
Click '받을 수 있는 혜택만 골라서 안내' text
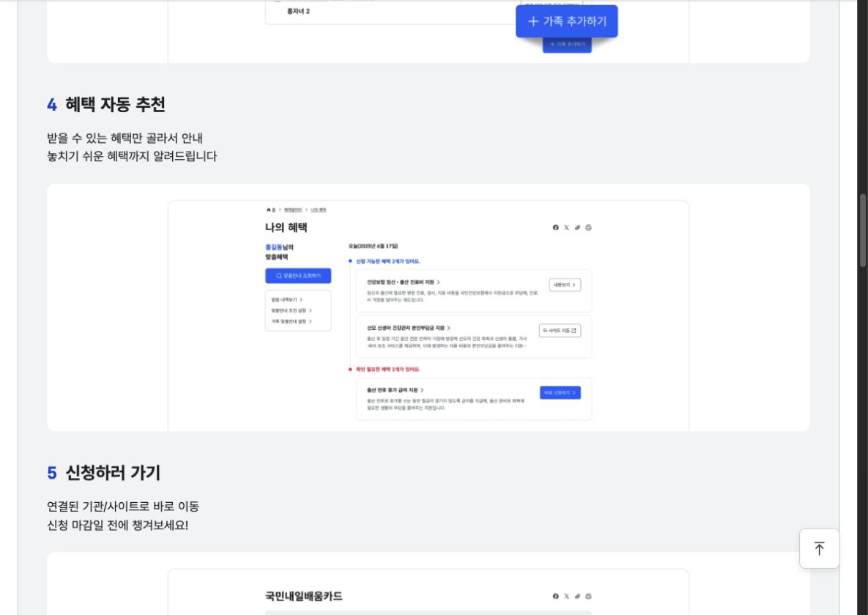[125, 137]
